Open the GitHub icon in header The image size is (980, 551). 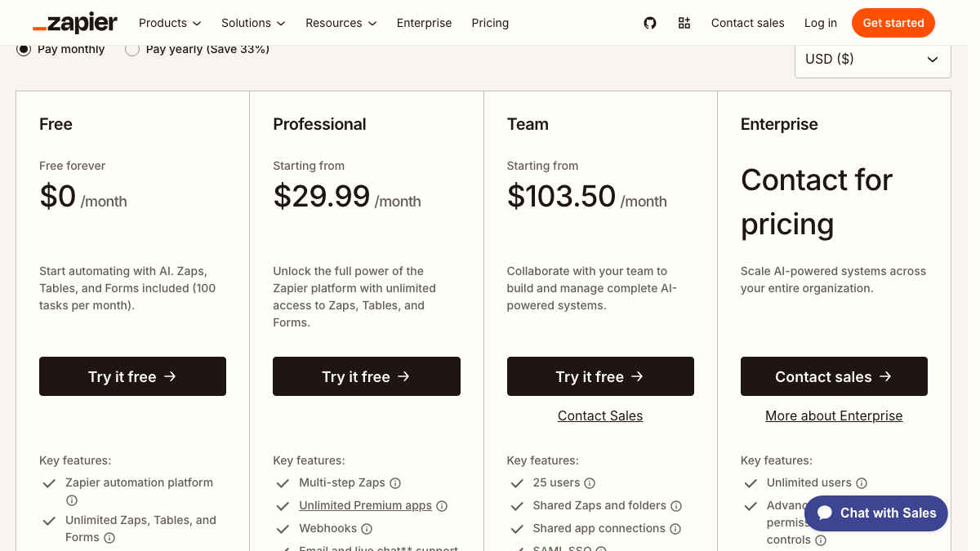click(x=650, y=23)
